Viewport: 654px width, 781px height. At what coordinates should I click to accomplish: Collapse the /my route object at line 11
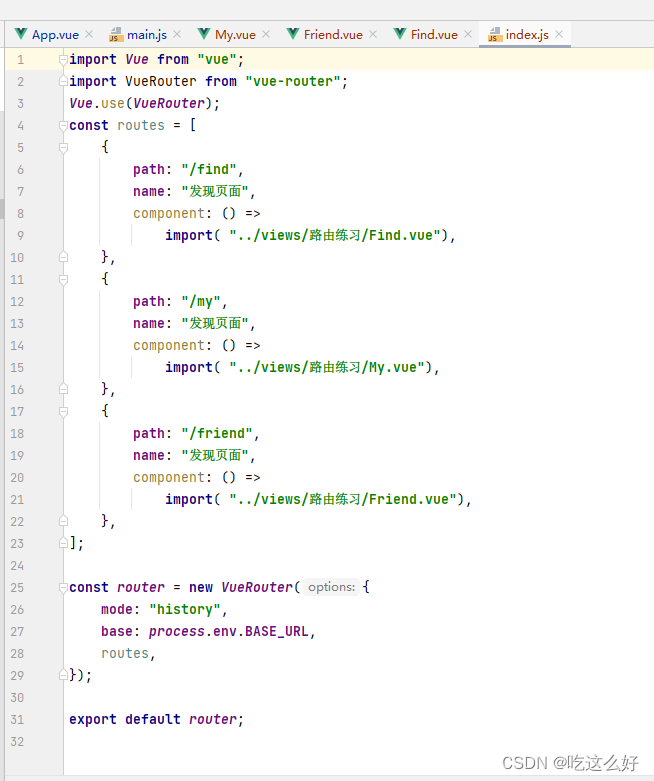(x=63, y=279)
